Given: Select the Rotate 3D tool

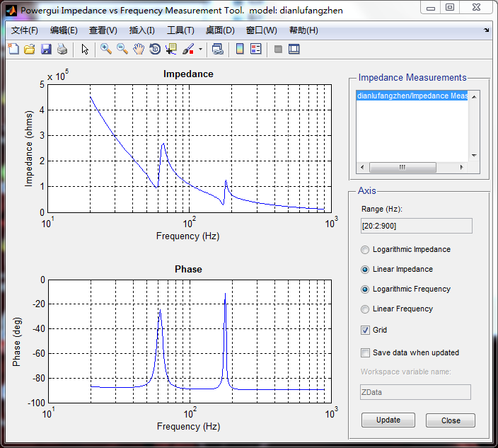Looking at the screenshot, I should coord(155,49).
